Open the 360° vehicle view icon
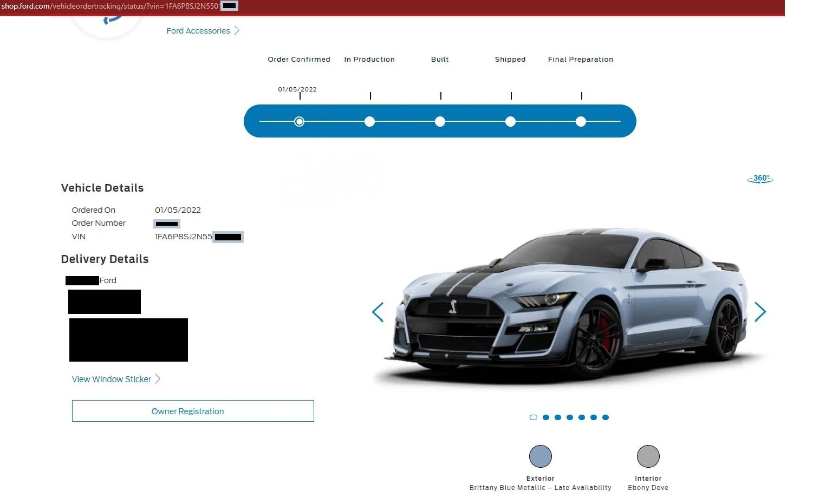Image resolution: width=839 pixels, height=504 pixels. pyautogui.click(x=760, y=179)
